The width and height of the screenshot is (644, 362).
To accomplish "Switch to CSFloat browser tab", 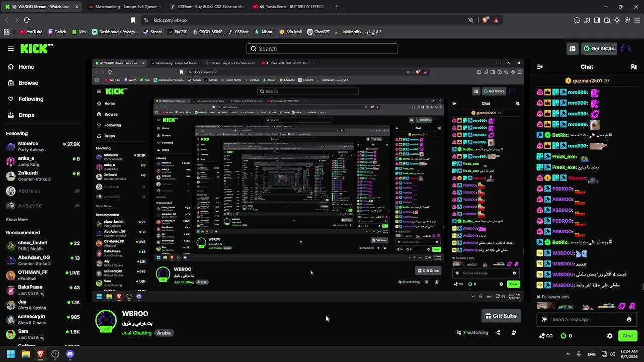I will pos(206,7).
